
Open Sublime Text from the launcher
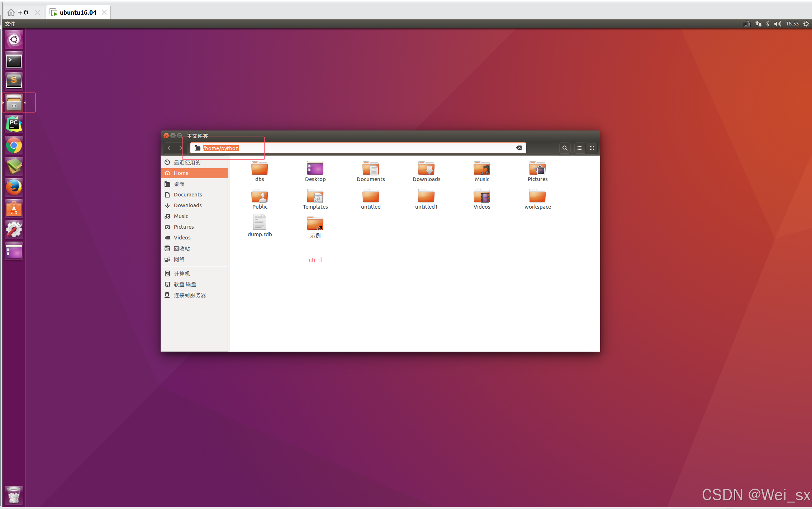point(14,81)
